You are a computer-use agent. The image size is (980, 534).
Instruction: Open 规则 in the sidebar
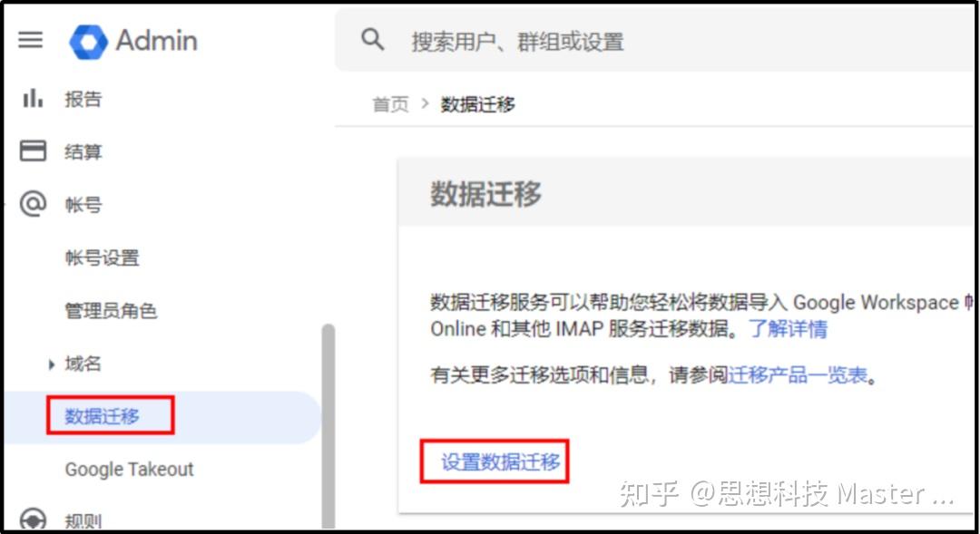83,520
